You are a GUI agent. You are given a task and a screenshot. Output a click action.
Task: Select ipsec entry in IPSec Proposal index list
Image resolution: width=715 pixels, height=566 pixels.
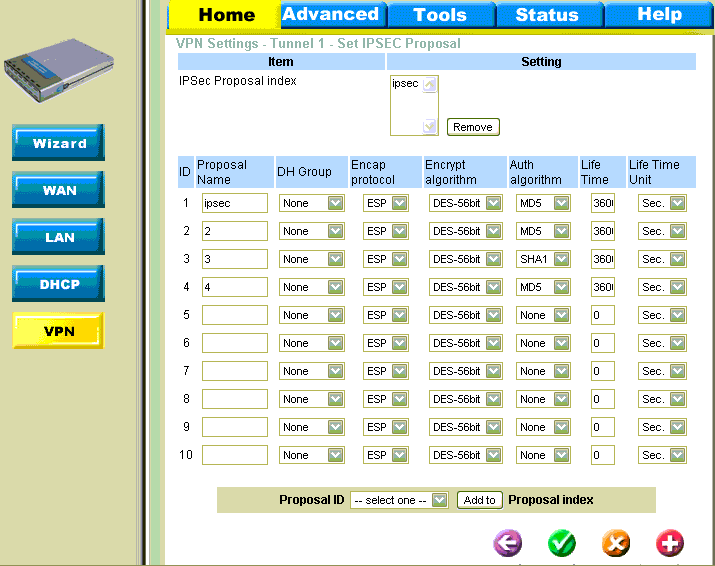[x=405, y=84]
